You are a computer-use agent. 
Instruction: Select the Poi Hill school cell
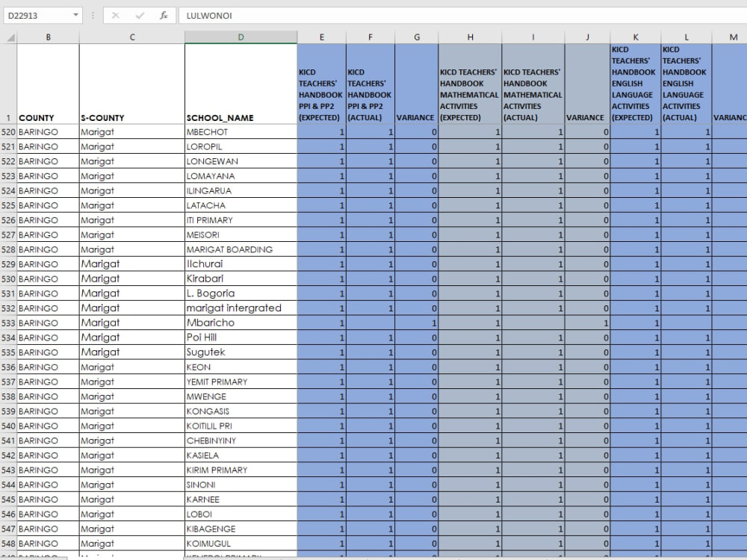pos(241,337)
